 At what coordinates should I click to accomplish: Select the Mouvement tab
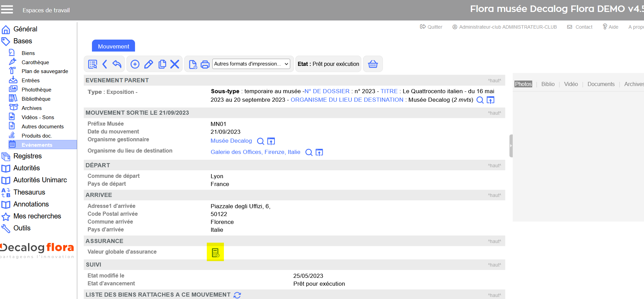click(113, 46)
